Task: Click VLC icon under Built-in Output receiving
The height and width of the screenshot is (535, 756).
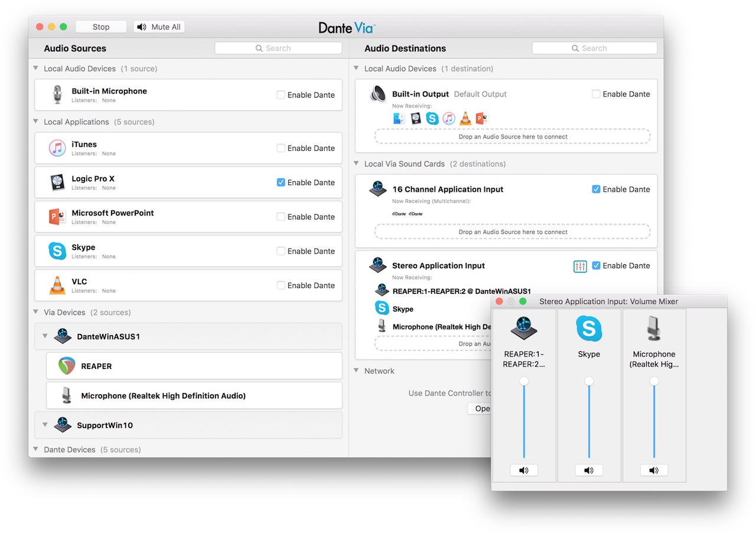Action: pos(465,118)
